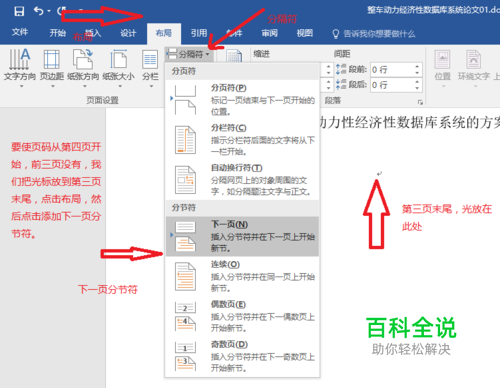Click the 分节符 section header in menu

coord(184,208)
